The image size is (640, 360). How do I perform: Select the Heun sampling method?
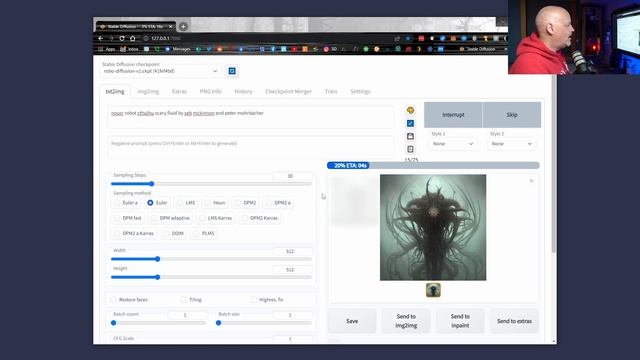click(x=215, y=203)
